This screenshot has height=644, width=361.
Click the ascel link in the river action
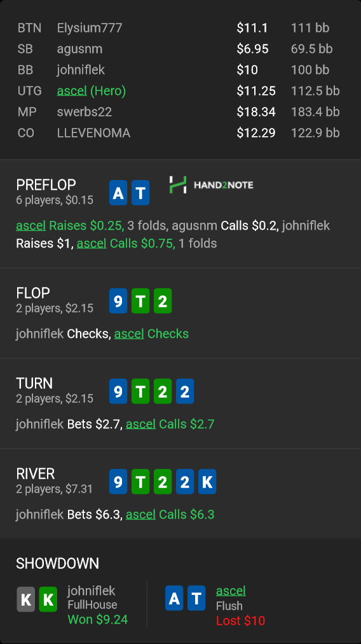coord(140,514)
